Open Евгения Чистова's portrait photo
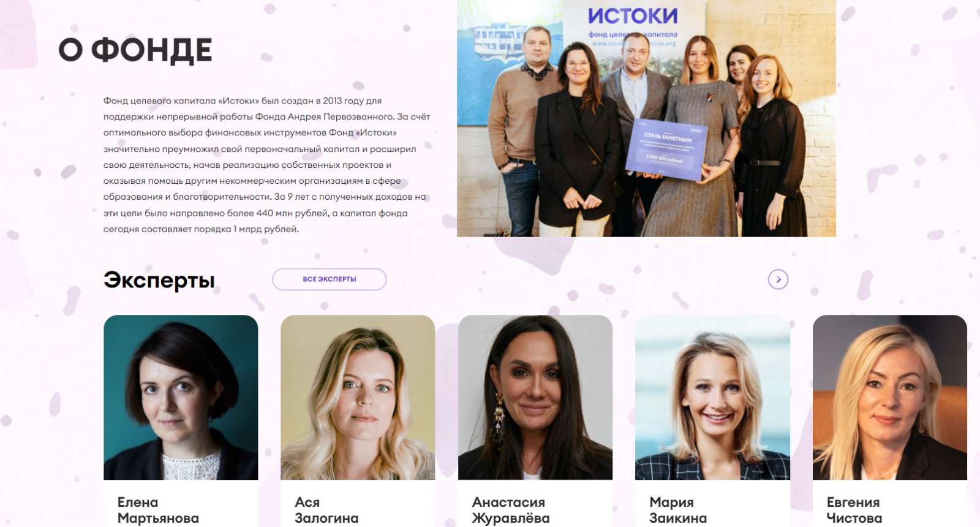 click(890, 397)
